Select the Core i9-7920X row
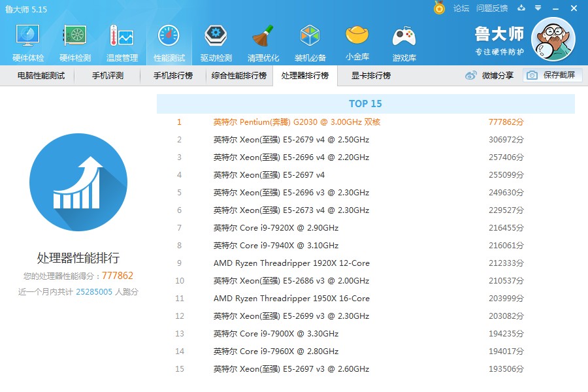The width and height of the screenshot is (588, 392). click(x=366, y=228)
